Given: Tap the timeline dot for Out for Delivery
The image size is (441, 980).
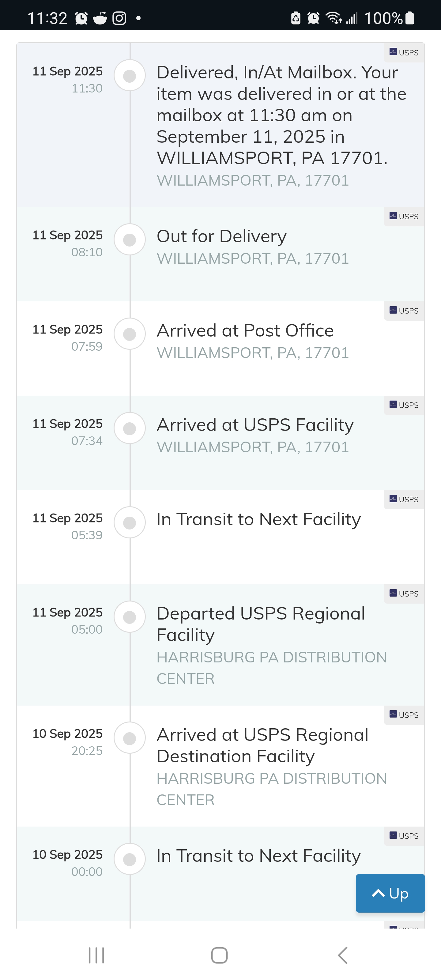Looking at the screenshot, I should coord(130,240).
